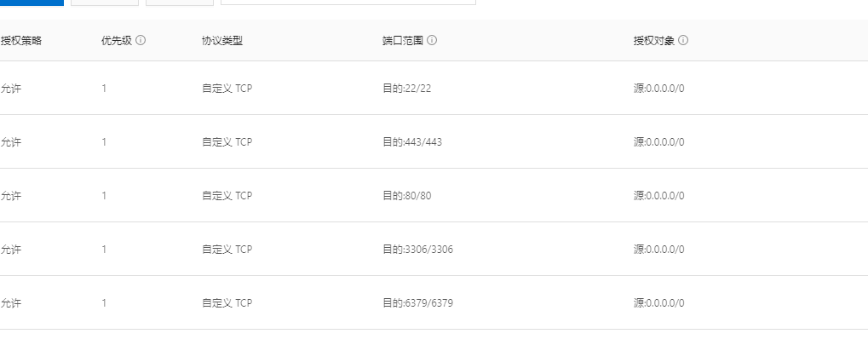Click the blue button at top left

coord(32,3)
